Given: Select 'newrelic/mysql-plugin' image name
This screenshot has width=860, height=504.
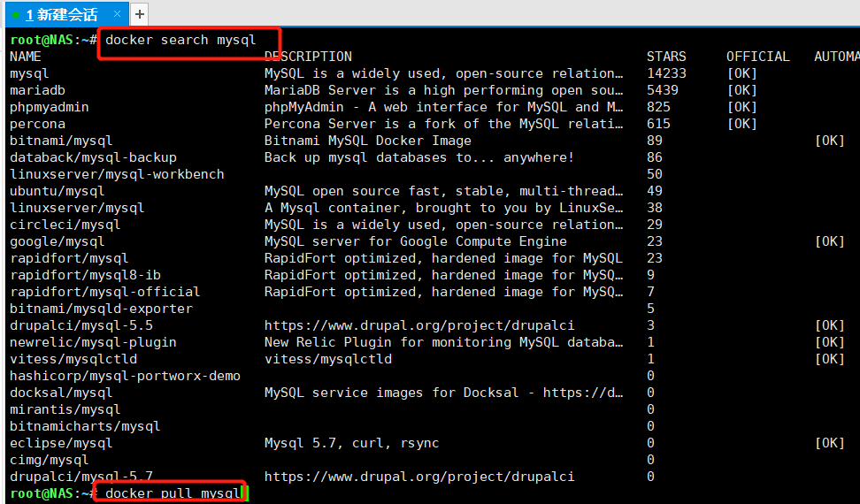Looking at the screenshot, I should [93, 342].
